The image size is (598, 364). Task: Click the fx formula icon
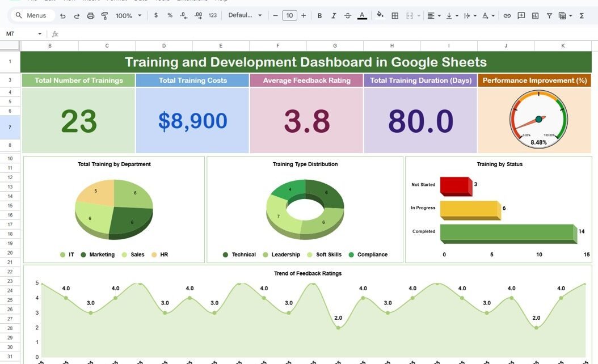point(55,34)
